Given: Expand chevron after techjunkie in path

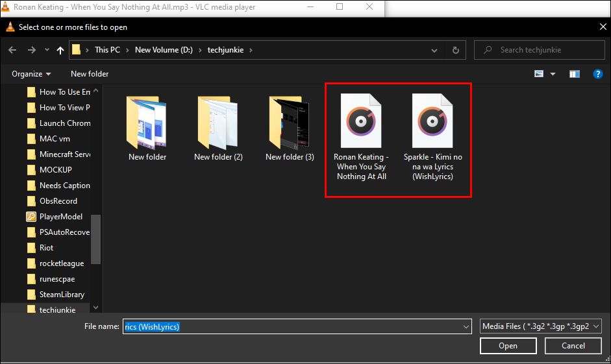Looking at the screenshot, I should click(251, 50).
